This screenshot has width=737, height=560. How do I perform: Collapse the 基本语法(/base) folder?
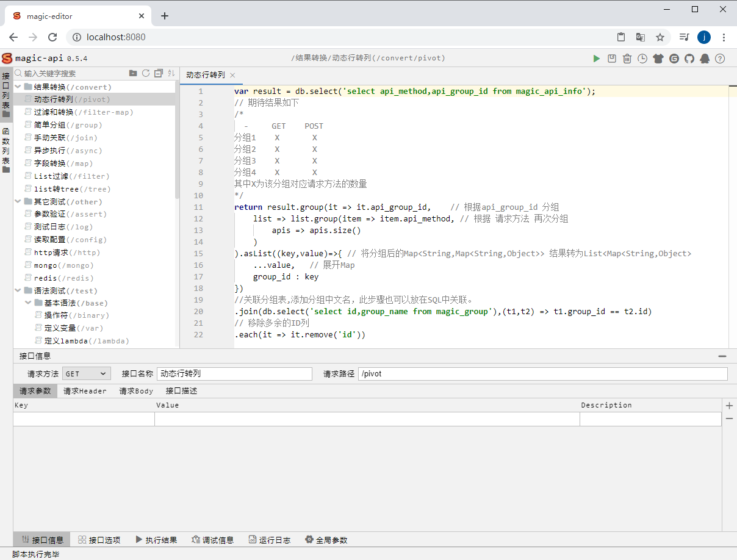(x=29, y=303)
